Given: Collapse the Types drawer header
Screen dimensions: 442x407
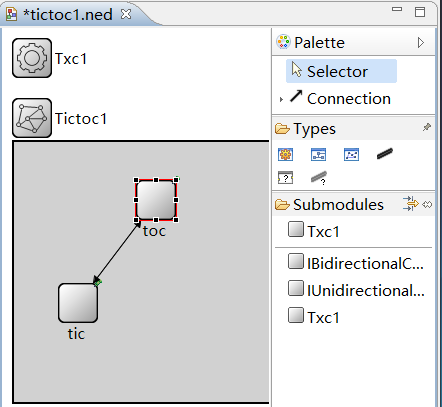Looking at the screenshot, I should (353, 128).
